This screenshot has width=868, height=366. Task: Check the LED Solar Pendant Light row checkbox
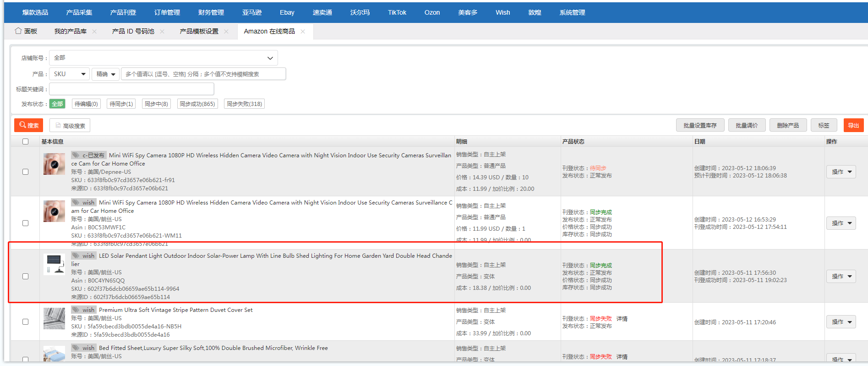pos(26,276)
